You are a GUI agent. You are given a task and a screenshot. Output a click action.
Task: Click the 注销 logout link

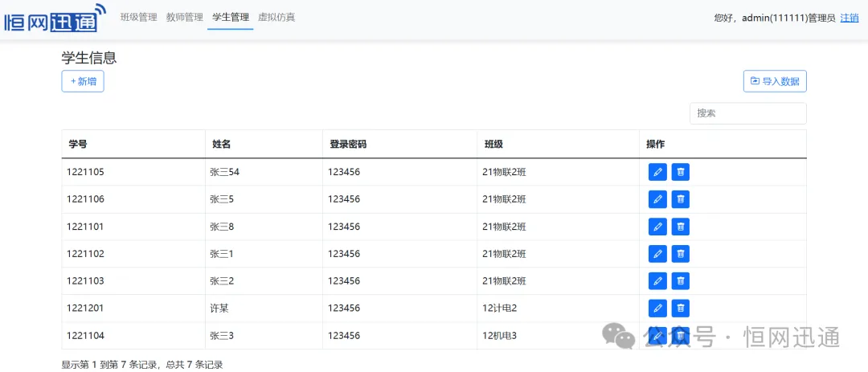[850, 18]
